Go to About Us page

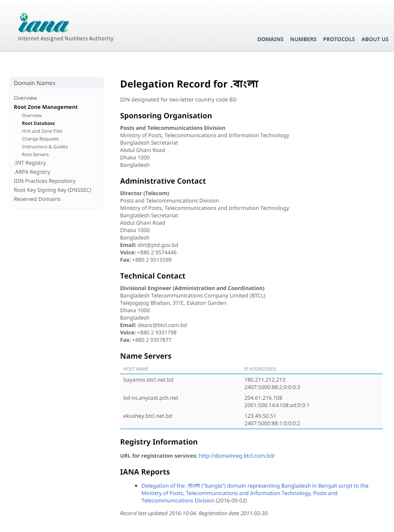pos(374,39)
